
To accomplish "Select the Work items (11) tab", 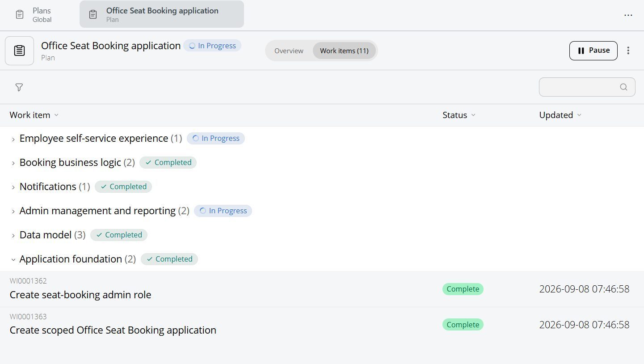I will point(344,51).
